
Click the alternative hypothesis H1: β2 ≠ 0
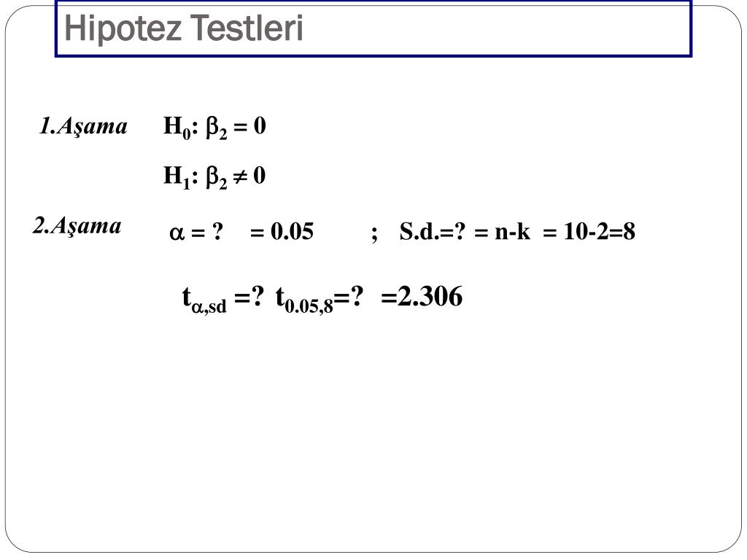click(214, 176)
